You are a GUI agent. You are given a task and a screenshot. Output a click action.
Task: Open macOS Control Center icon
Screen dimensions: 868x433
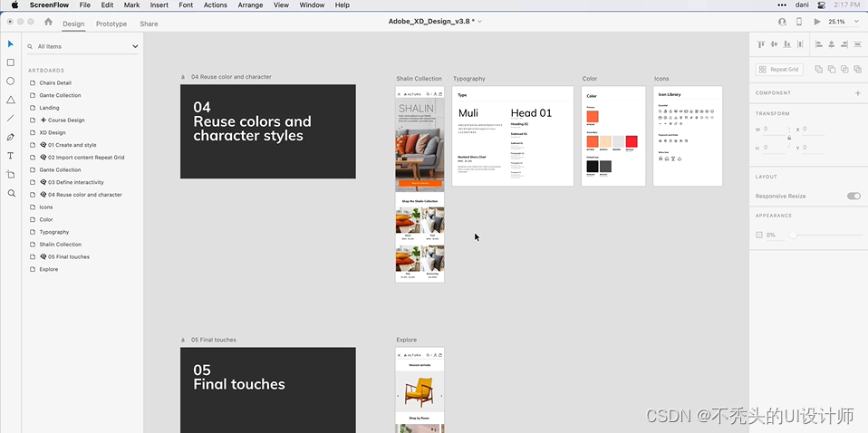coord(820,5)
